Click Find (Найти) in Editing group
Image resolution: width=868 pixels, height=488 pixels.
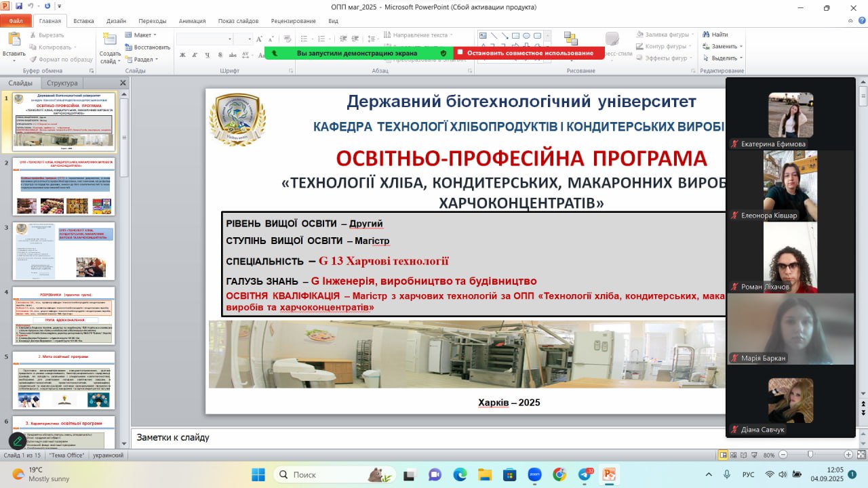[715, 35]
